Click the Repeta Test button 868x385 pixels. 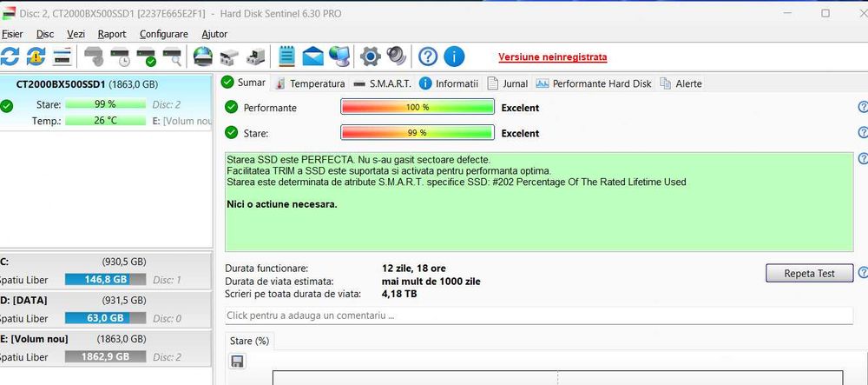coord(809,273)
